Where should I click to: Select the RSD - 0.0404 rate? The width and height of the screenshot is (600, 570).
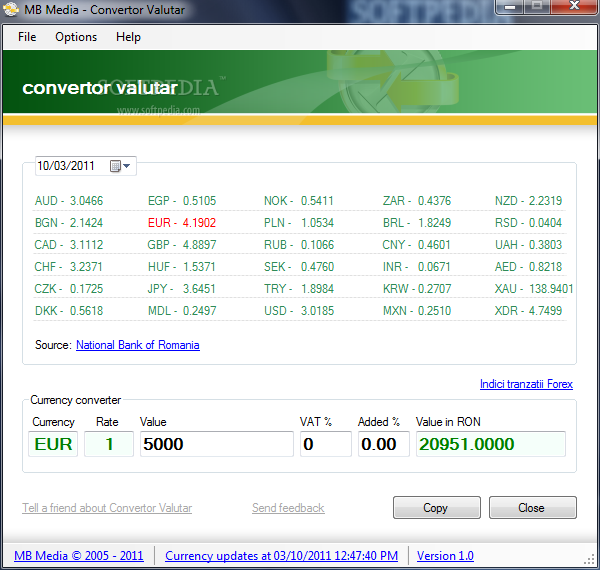pos(528,223)
